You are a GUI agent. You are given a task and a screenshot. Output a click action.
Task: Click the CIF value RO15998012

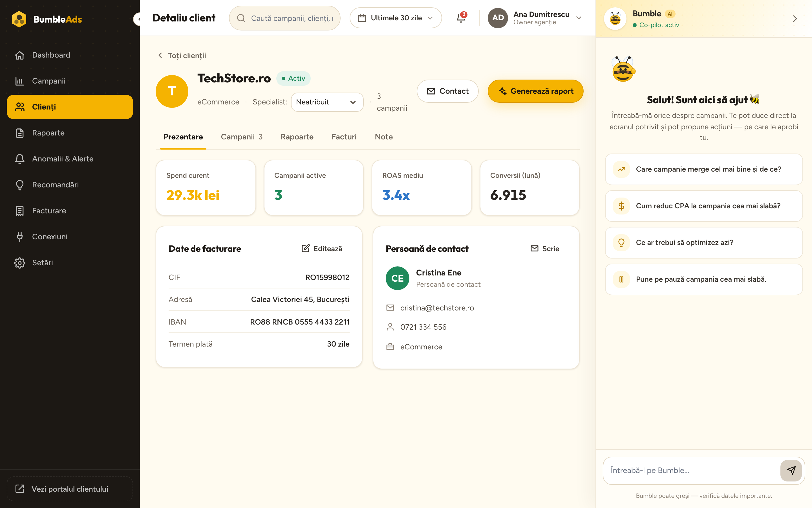click(x=327, y=277)
